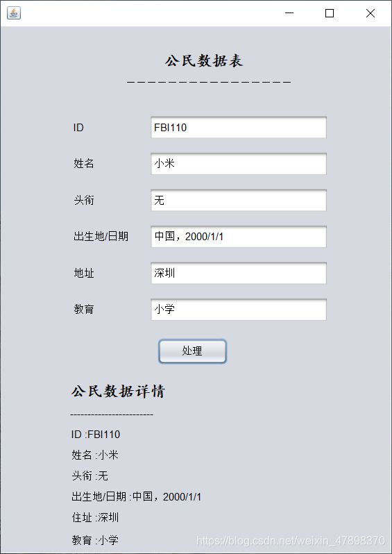392x554 pixels.
Task: Click the 教育 field showing 小学
Action: point(239,310)
